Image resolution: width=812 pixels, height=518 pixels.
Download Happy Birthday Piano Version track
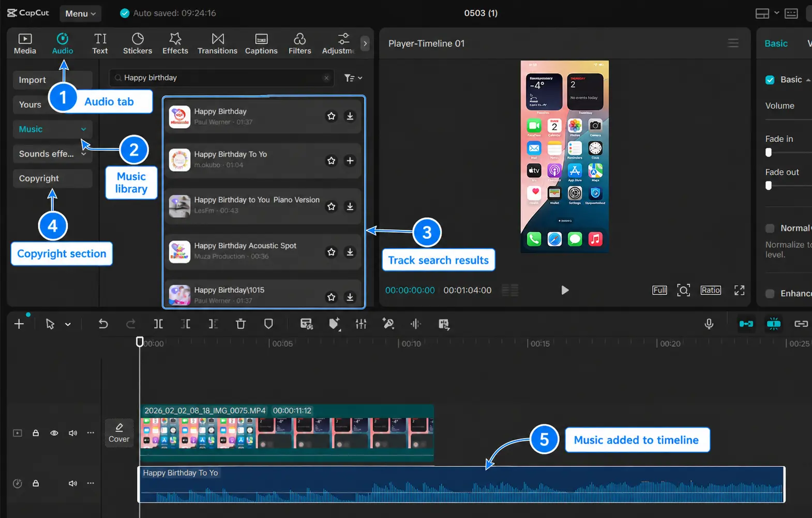pos(350,206)
